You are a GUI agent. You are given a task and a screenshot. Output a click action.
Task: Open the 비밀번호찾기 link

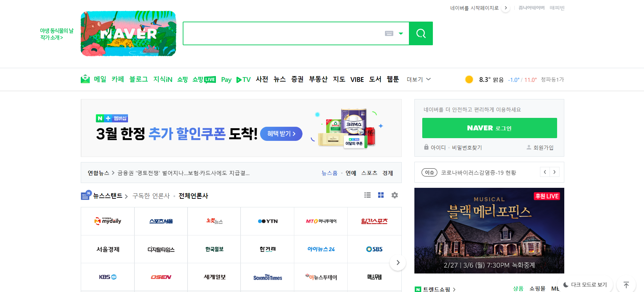(x=467, y=147)
